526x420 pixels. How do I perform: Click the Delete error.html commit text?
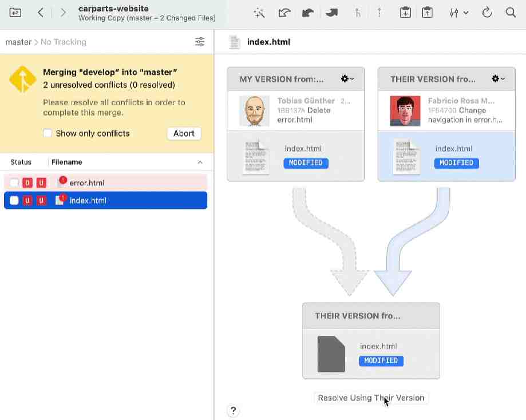(303, 115)
